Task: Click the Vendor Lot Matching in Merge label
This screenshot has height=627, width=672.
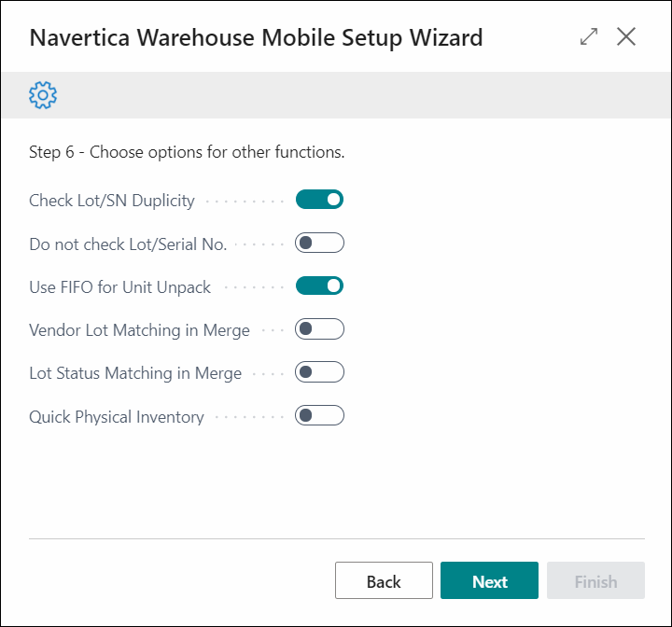Action: (x=139, y=330)
